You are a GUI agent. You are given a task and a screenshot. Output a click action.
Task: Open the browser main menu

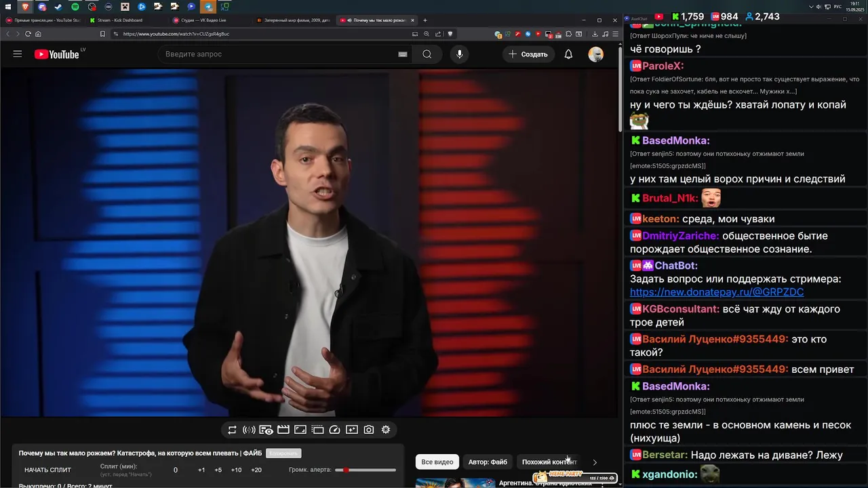tap(615, 34)
